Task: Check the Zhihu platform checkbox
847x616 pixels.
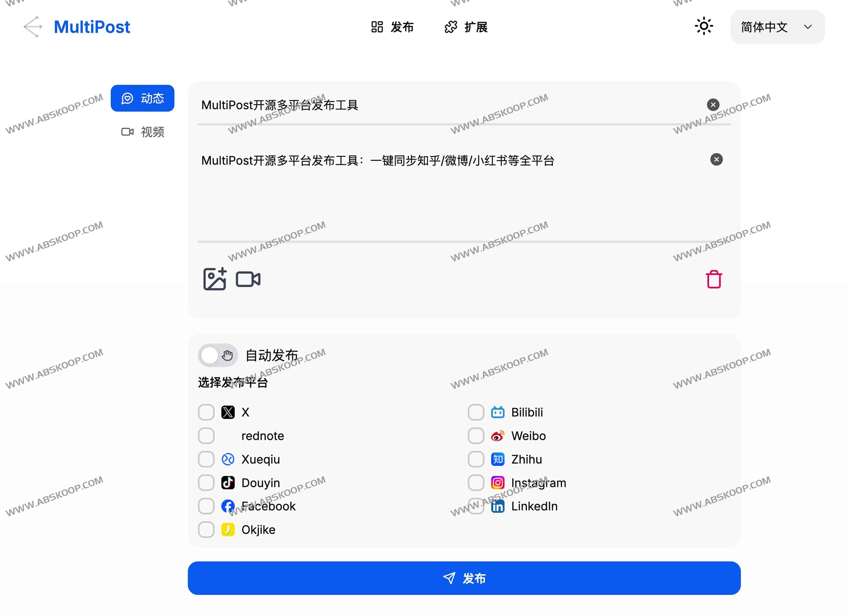Action: tap(476, 459)
